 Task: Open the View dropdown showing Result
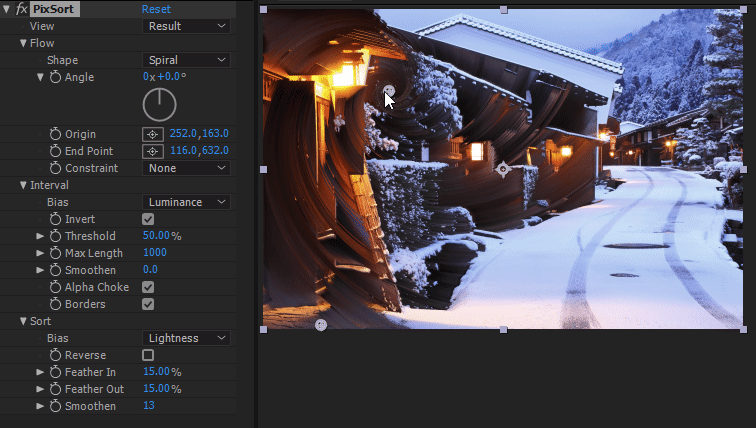point(186,26)
